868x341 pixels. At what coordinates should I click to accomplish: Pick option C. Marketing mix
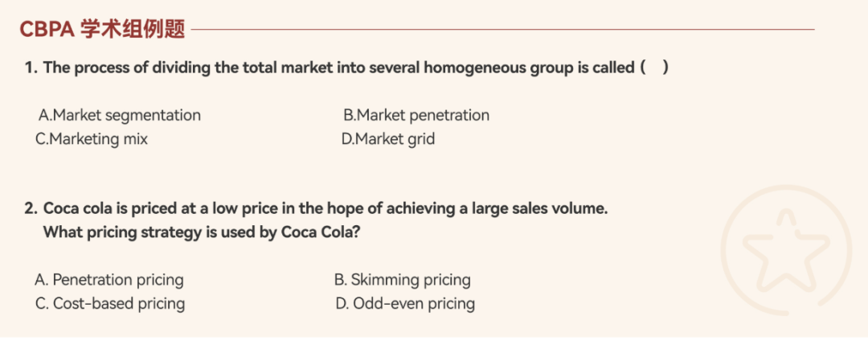92,139
